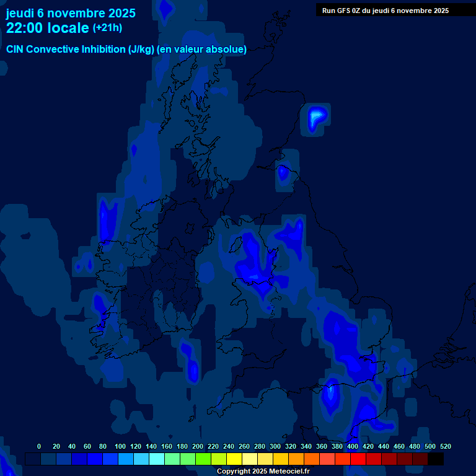
Task: Click the legend value label '400'
Action: pyautogui.click(x=353, y=446)
